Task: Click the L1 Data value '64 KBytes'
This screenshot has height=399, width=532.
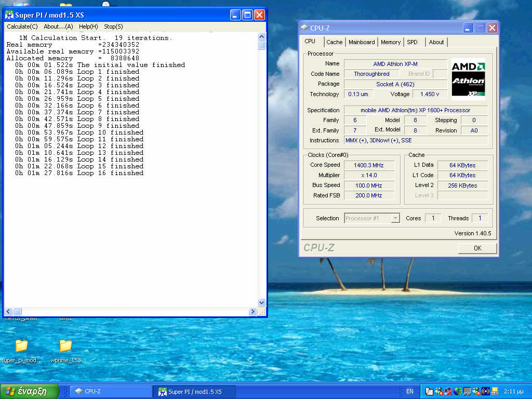Action: (x=462, y=165)
